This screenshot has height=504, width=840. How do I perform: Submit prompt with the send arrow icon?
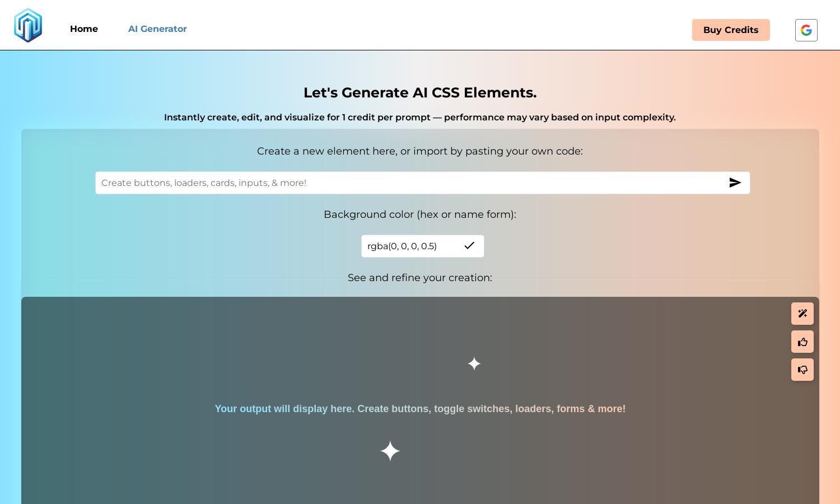pyautogui.click(x=735, y=183)
